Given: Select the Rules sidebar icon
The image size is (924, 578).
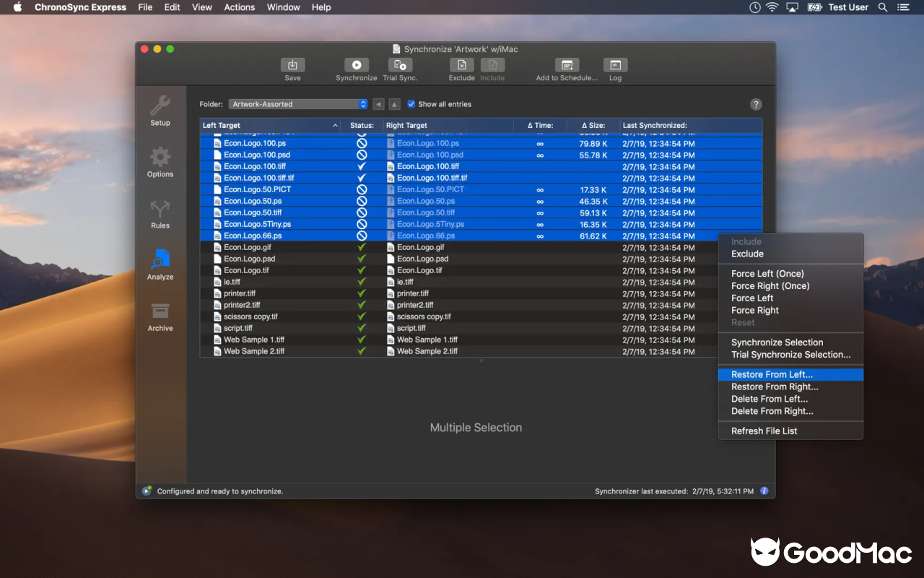Looking at the screenshot, I should (160, 213).
